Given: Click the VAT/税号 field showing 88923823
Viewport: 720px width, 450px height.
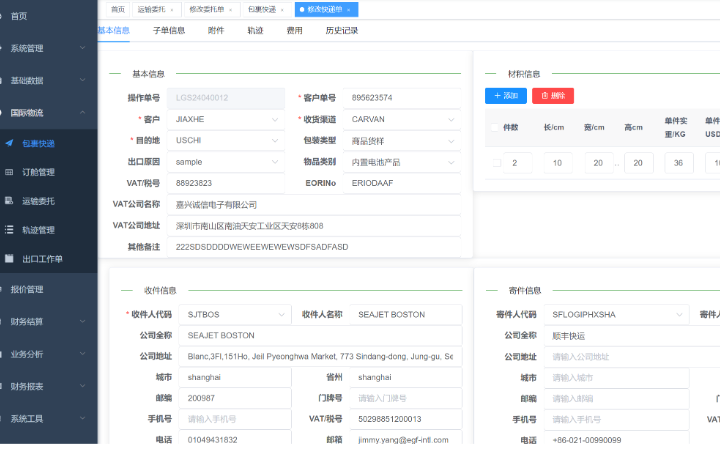Looking at the screenshot, I should click(x=226, y=183).
